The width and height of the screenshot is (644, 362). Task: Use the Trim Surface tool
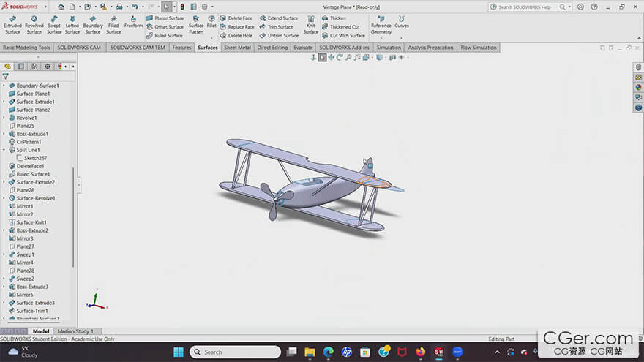click(280, 27)
